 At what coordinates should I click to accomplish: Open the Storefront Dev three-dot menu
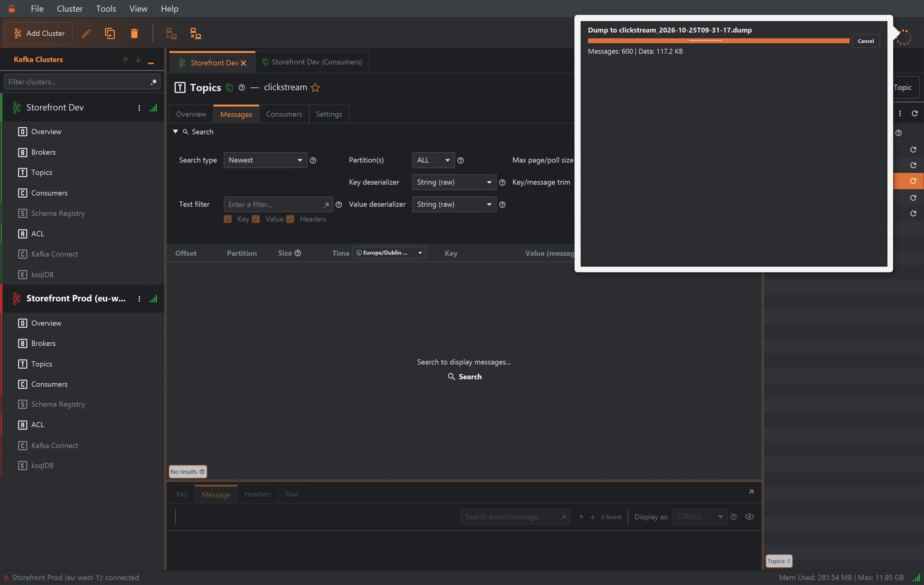pyautogui.click(x=139, y=108)
